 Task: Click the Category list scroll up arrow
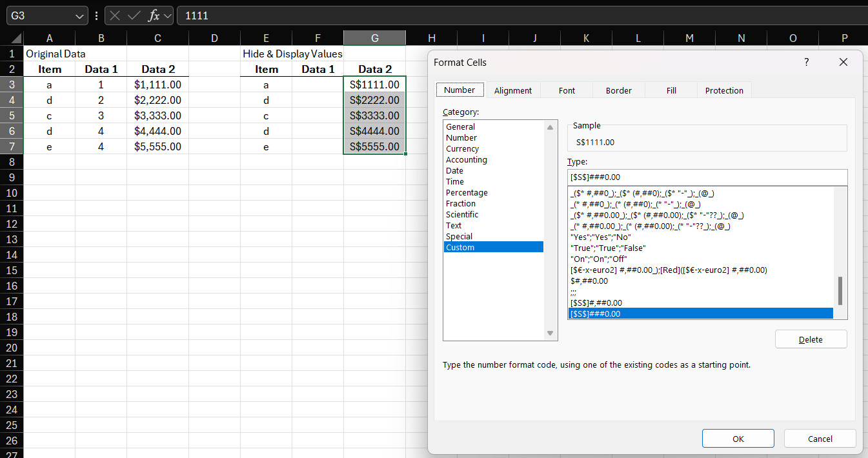[x=550, y=127]
